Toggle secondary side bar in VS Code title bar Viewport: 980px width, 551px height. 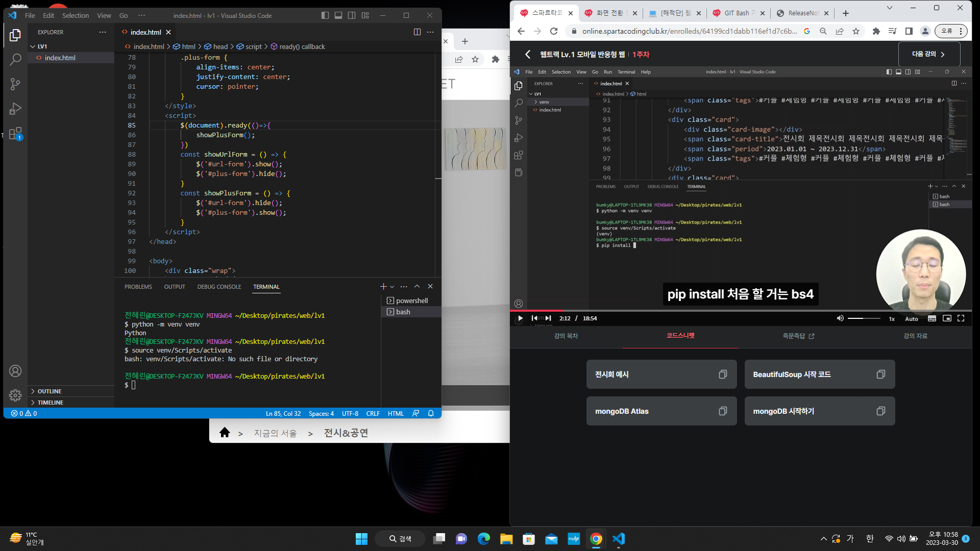352,15
